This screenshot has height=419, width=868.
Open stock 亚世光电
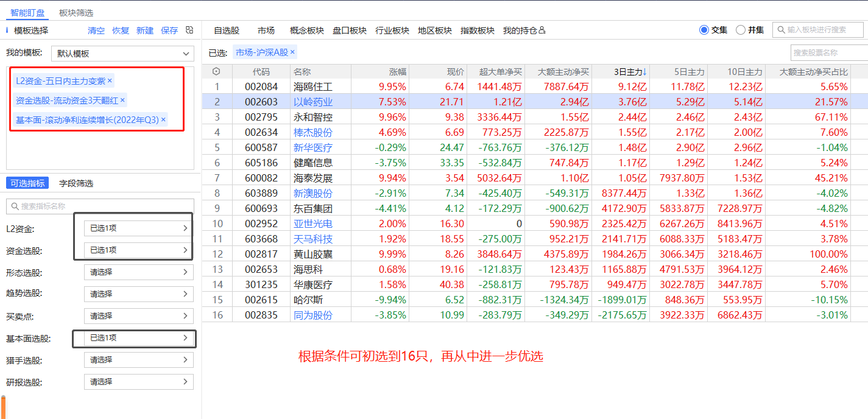tap(313, 224)
